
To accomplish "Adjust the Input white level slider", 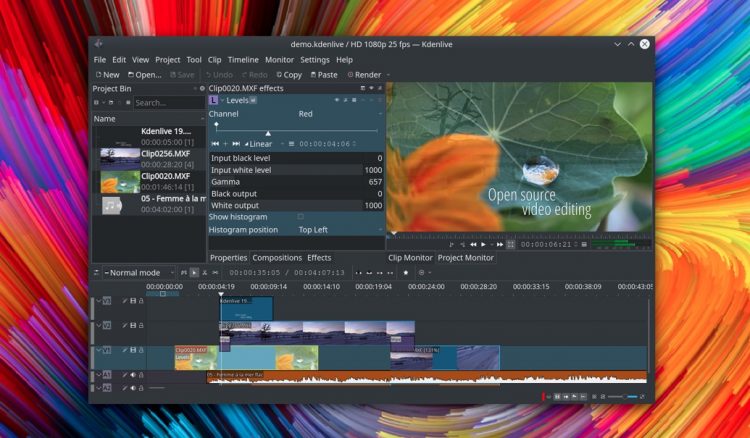I will tap(297, 170).
